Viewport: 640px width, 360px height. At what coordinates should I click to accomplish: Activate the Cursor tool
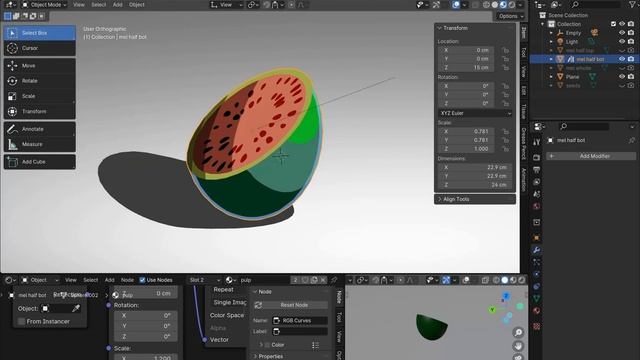[40, 48]
